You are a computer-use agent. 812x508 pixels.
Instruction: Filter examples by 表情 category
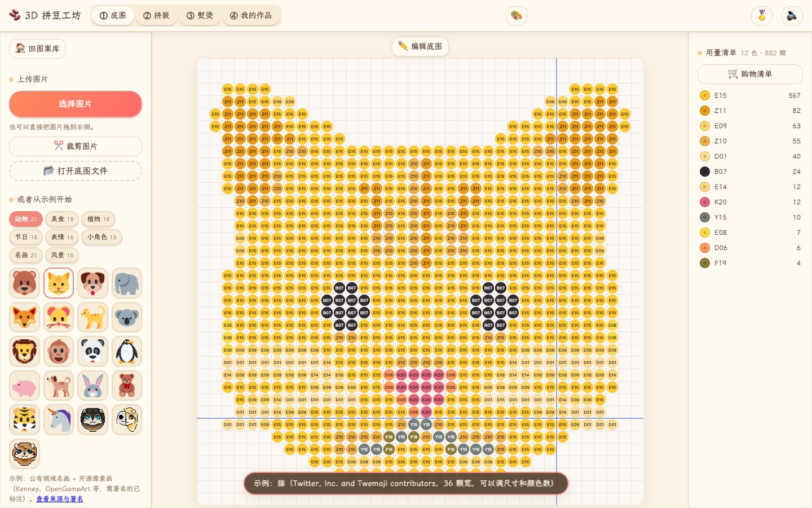(x=62, y=237)
